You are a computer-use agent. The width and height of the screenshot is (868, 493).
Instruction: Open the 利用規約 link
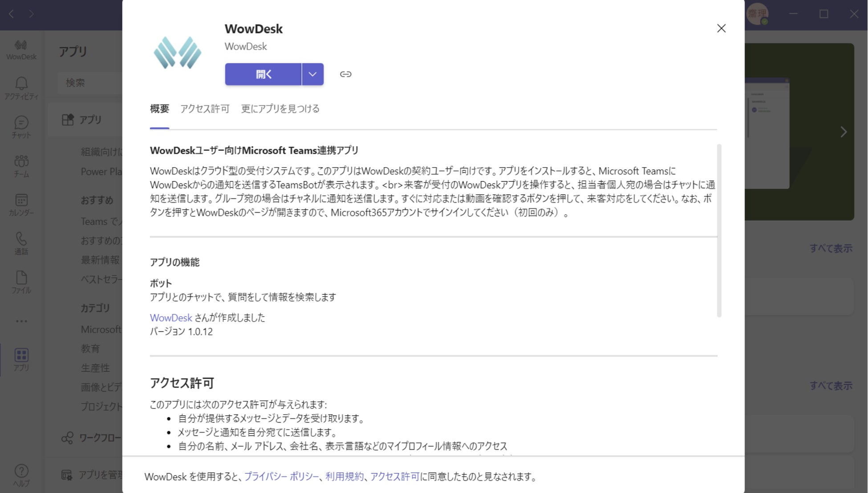click(345, 477)
